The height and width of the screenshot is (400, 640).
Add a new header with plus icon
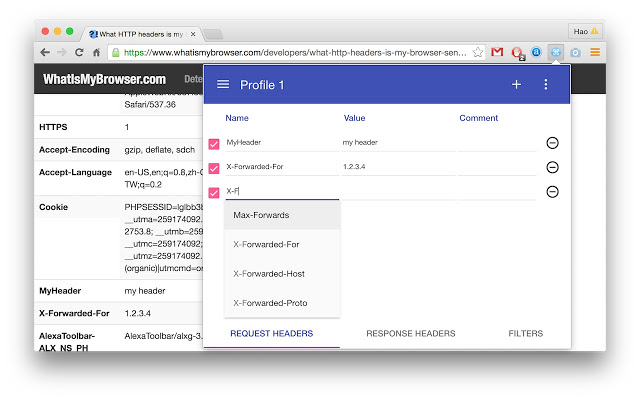516,84
